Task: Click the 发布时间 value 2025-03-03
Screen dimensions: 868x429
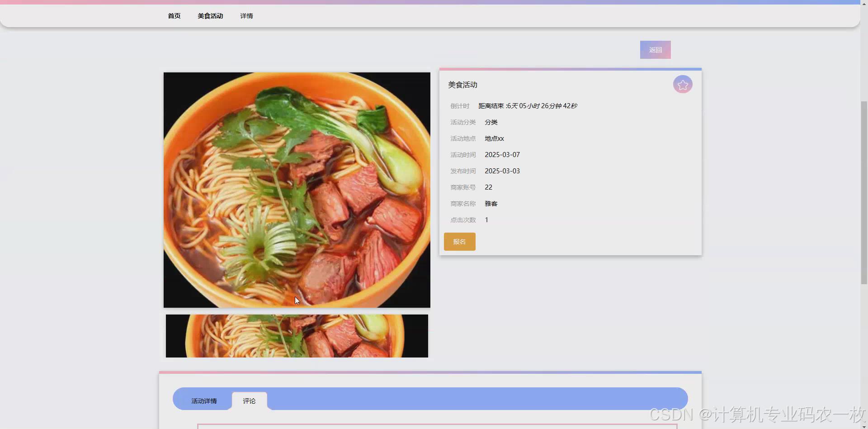Action: pos(502,171)
